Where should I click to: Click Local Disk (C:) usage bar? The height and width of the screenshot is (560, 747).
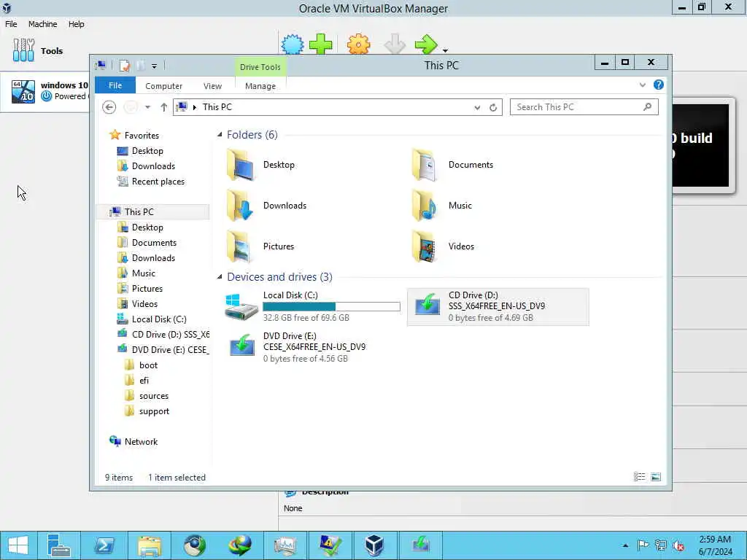click(332, 307)
